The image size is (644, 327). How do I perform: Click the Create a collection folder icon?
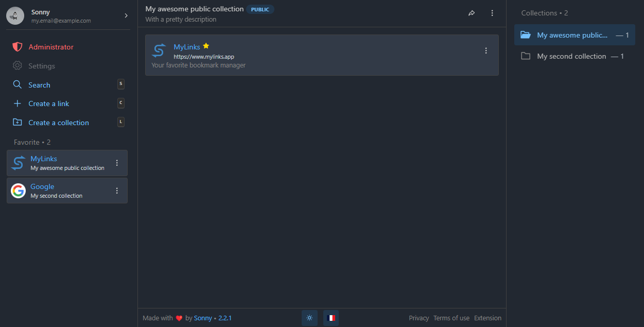pos(18,123)
